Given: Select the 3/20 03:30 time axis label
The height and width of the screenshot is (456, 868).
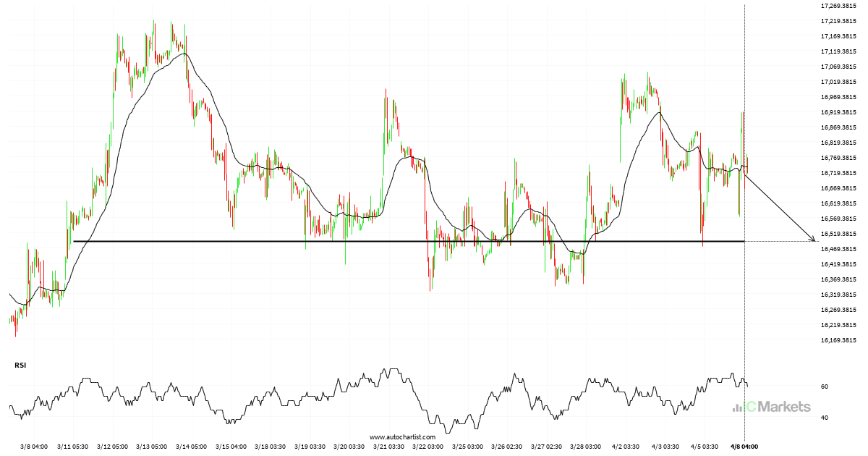Looking at the screenshot, I should pos(348,447).
